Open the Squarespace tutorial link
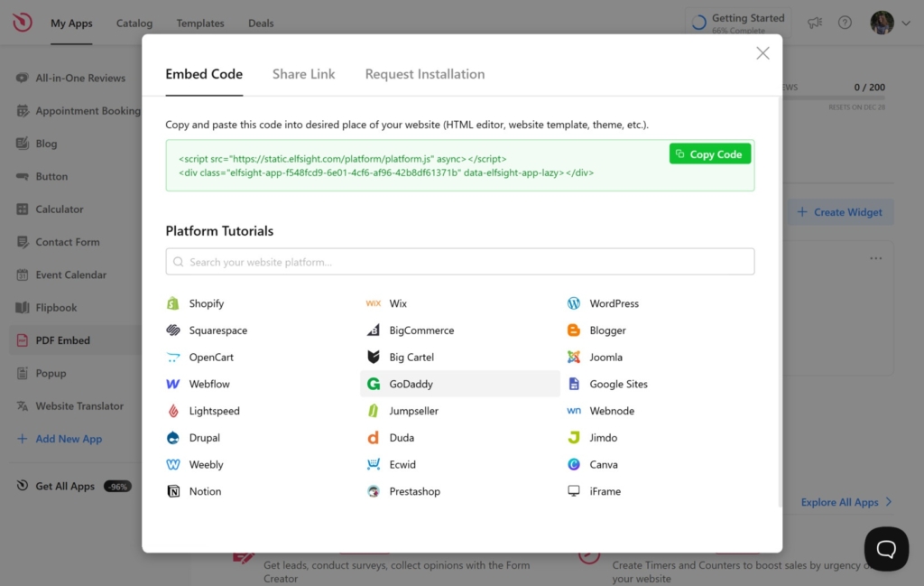Viewport: 924px width, 586px height. (x=217, y=330)
